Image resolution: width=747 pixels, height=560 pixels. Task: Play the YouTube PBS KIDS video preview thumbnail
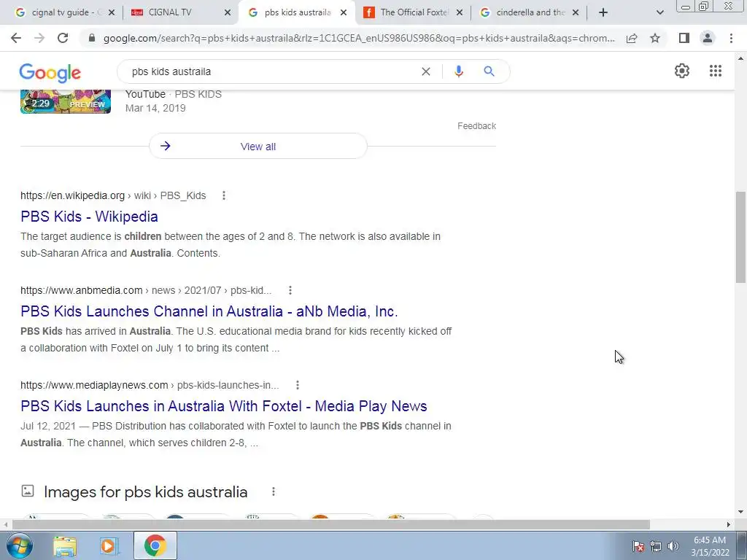click(x=65, y=101)
